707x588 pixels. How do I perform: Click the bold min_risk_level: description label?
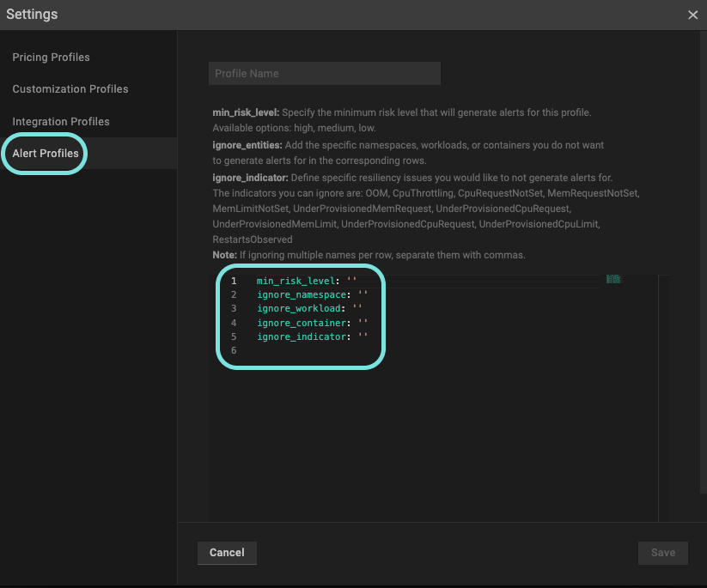(x=246, y=112)
